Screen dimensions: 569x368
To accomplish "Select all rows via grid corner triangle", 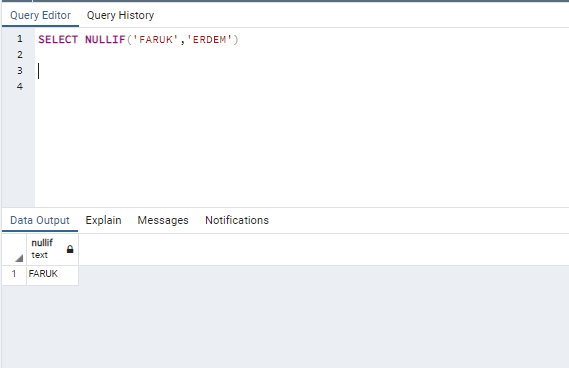I will click(x=19, y=258).
